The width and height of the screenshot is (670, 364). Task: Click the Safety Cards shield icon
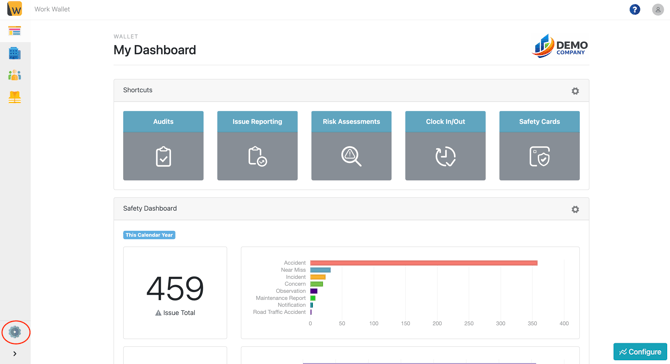pyautogui.click(x=539, y=156)
